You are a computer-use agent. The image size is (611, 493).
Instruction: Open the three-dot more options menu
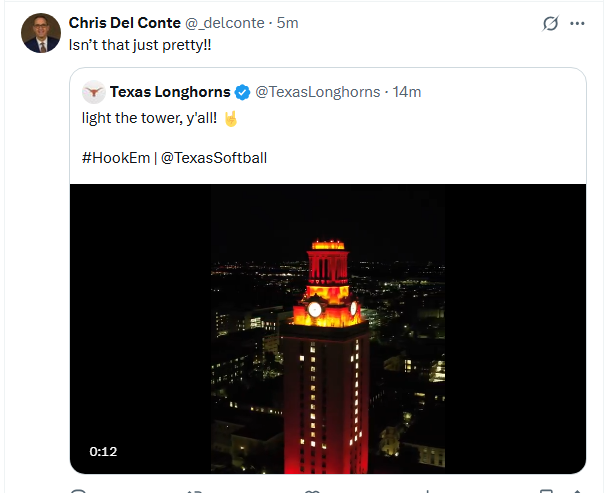(577, 23)
